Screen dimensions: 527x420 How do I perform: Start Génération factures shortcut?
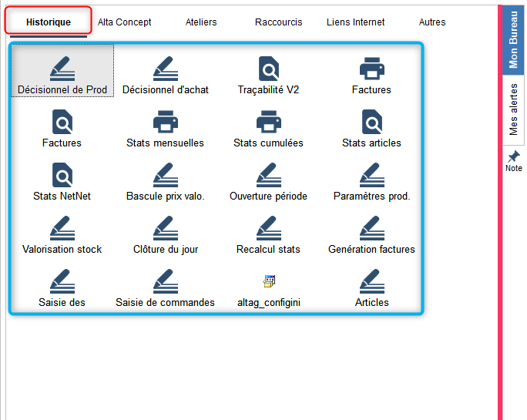[371, 229]
